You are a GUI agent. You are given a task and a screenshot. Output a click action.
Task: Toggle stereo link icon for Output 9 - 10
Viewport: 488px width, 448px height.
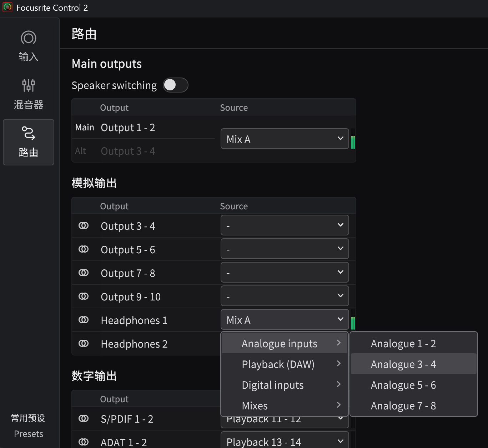coord(84,297)
